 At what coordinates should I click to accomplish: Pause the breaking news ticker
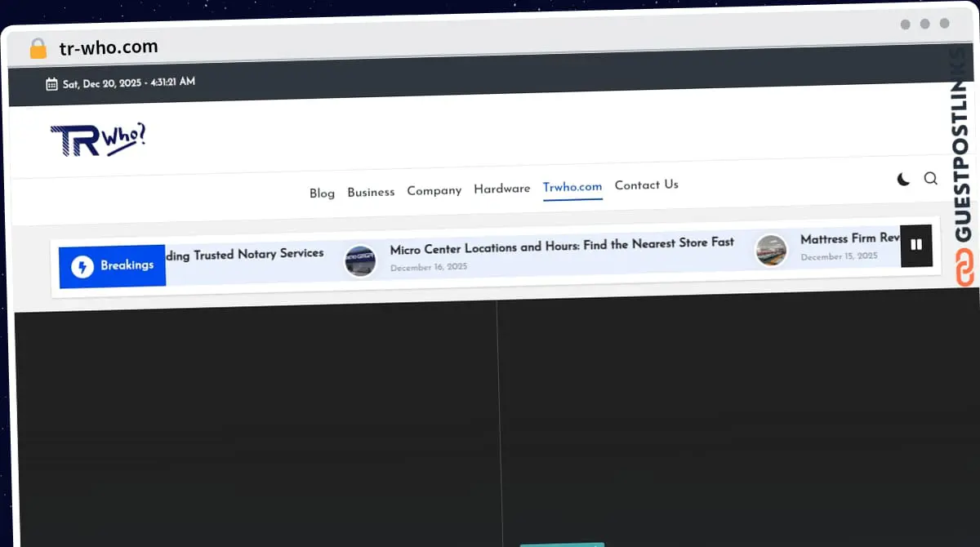[x=915, y=244]
